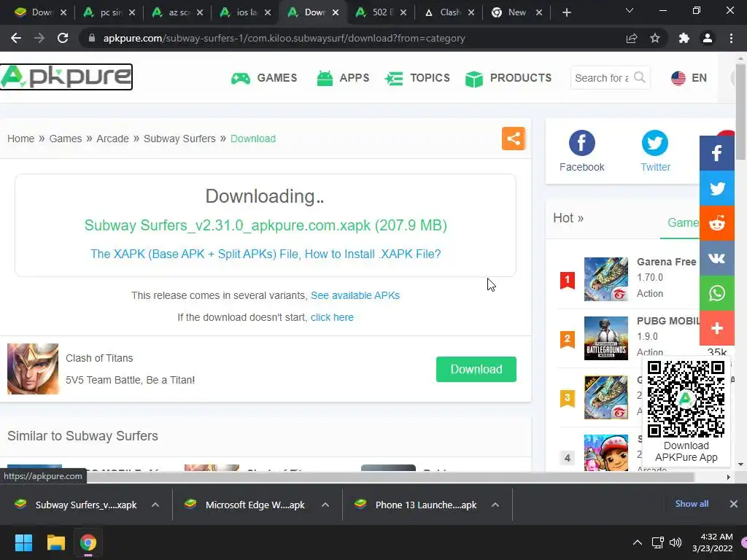Open PUBG MOBILE hot game thumbnail
Image resolution: width=747 pixels, height=560 pixels.
pyautogui.click(x=606, y=338)
